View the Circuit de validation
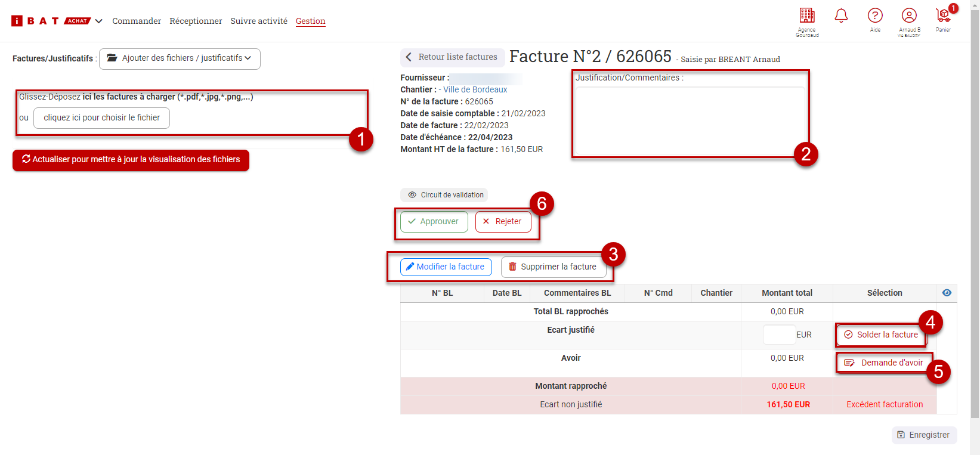The image size is (980, 455). click(444, 195)
